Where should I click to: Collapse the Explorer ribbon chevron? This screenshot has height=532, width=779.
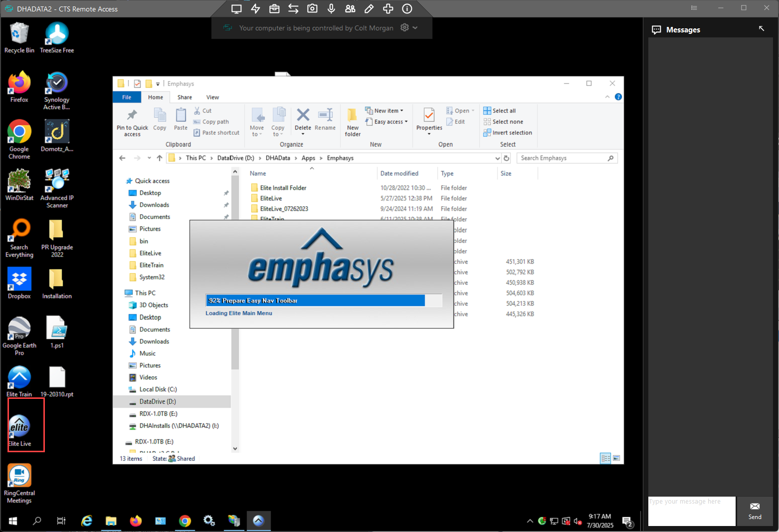(x=607, y=97)
